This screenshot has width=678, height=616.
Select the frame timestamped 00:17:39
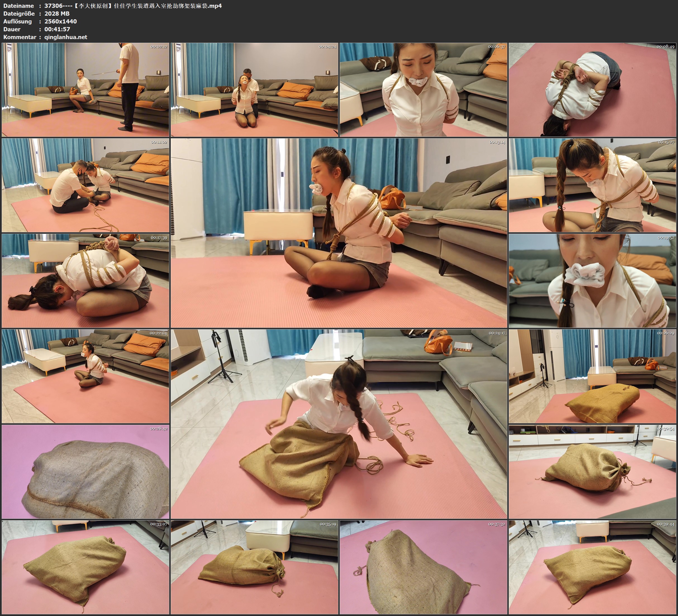tap(85, 280)
